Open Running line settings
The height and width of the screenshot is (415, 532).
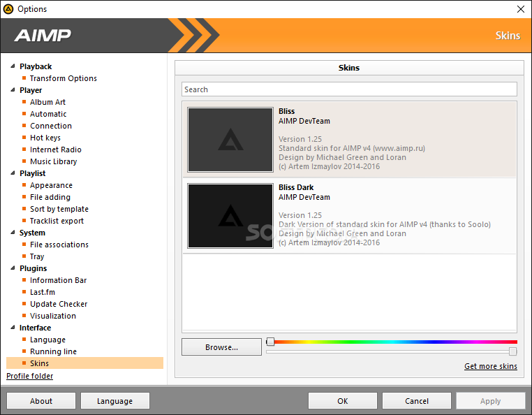[53, 352]
